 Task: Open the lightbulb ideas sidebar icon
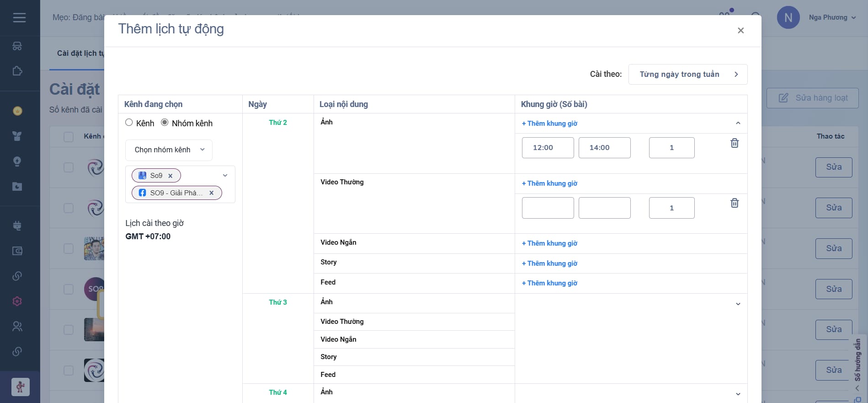pos(17,161)
